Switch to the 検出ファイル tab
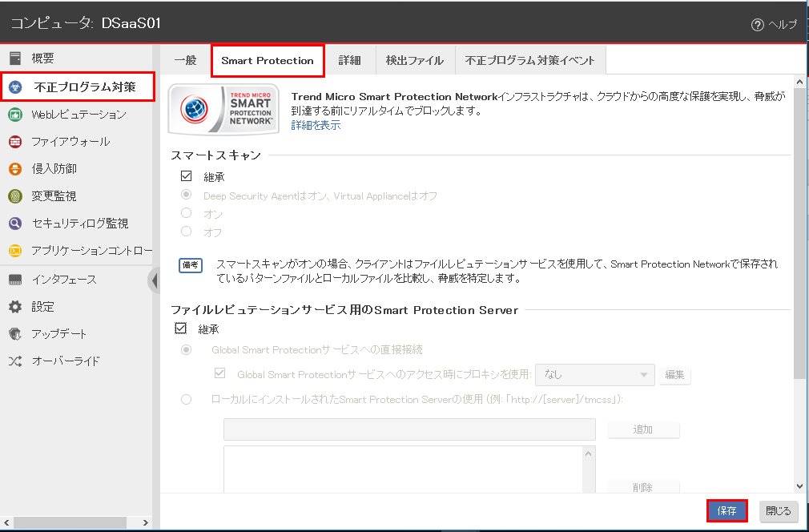This screenshot has width=809, height=532. [414, 60]
